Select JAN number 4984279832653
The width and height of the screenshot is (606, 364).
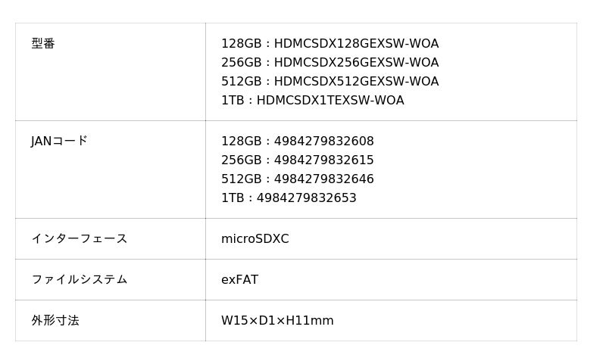(307, 198)
